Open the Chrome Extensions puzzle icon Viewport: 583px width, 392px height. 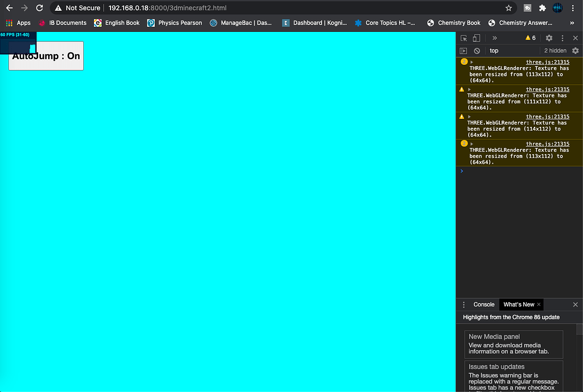pos(542,8)
